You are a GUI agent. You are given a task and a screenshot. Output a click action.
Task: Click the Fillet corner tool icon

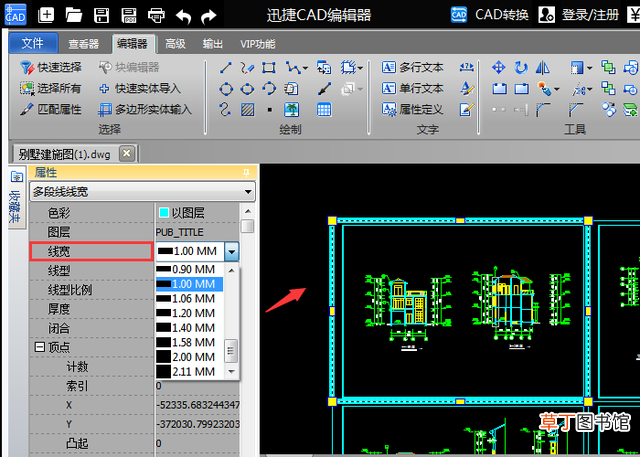542,109
